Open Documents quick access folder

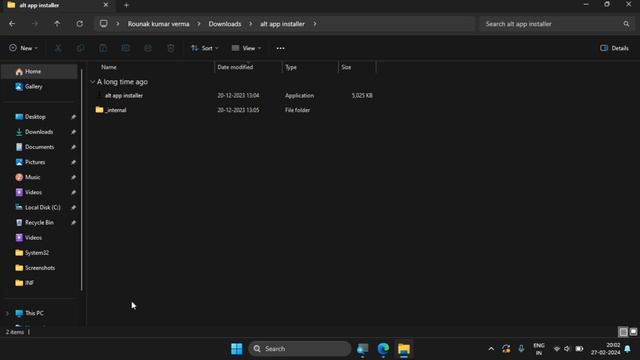pyautogui.click(x=40, y=147)
